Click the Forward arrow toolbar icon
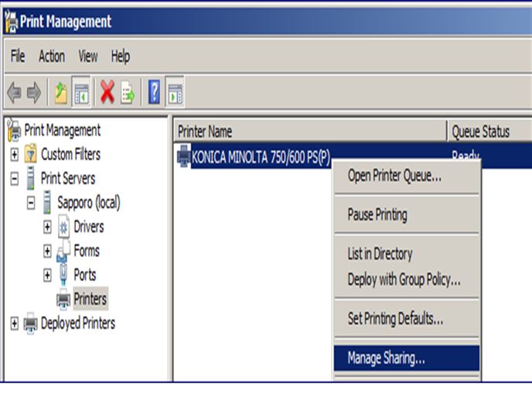This screenshot has width=532, height=418. 33,94
